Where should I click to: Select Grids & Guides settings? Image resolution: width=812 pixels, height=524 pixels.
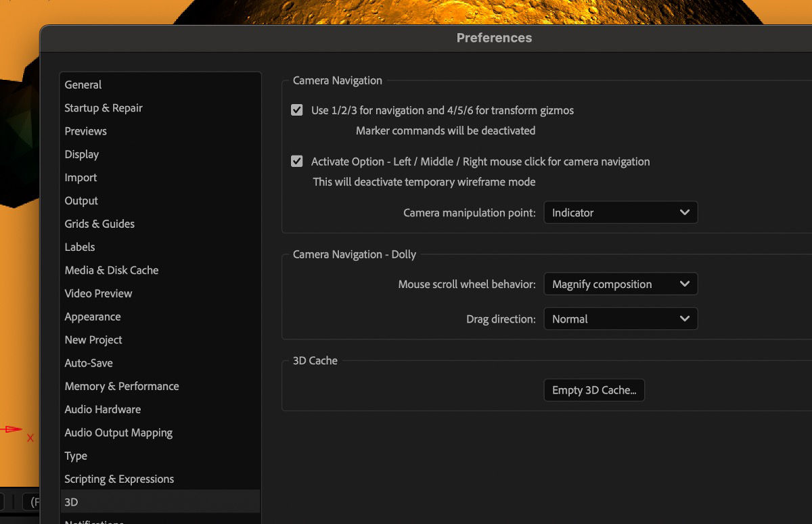99,224
